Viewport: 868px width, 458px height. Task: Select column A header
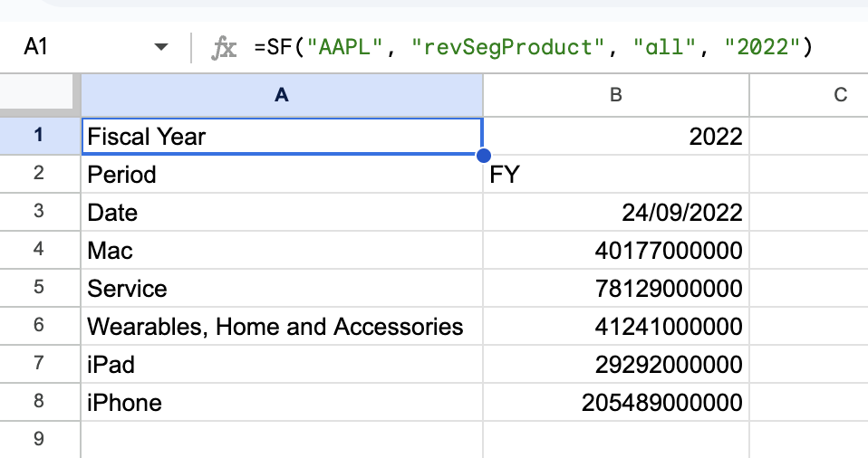click(x=282, y=95)
